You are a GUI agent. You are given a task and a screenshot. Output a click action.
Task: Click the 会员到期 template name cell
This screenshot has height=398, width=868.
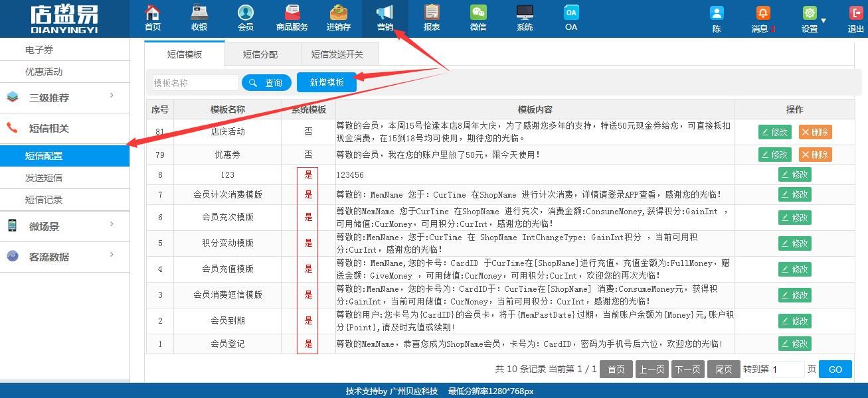tap(228, 321)
